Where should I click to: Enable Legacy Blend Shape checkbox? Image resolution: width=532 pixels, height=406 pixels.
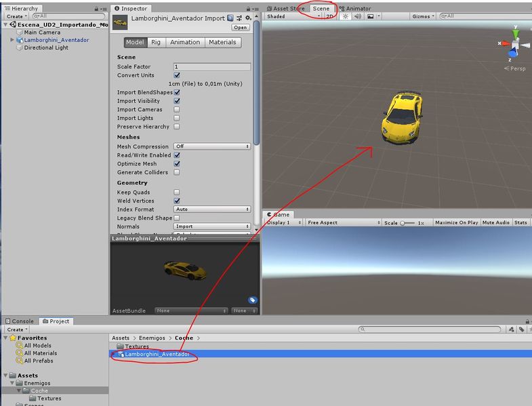click(x=177, y=218)
